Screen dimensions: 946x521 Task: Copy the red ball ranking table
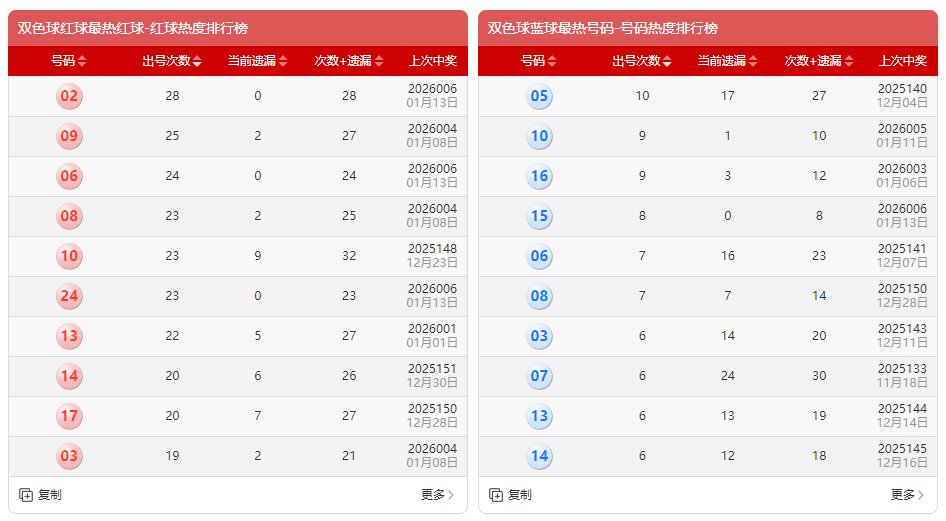41,495
